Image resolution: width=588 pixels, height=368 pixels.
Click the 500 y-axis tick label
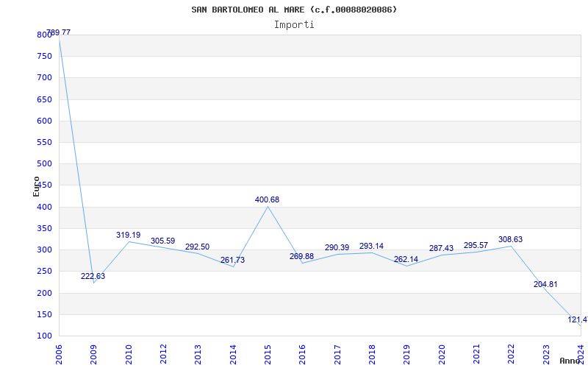(x=44, y=163)
